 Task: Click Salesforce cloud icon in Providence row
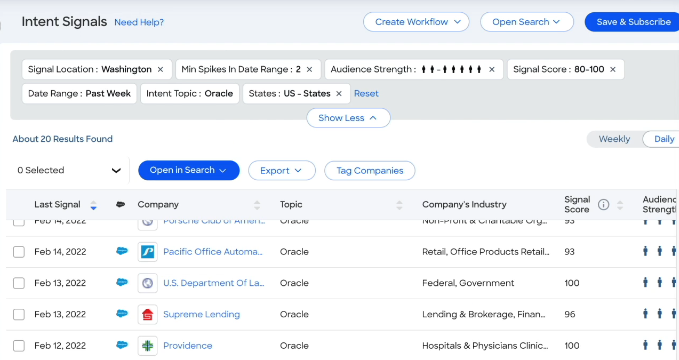coord(122,345)
